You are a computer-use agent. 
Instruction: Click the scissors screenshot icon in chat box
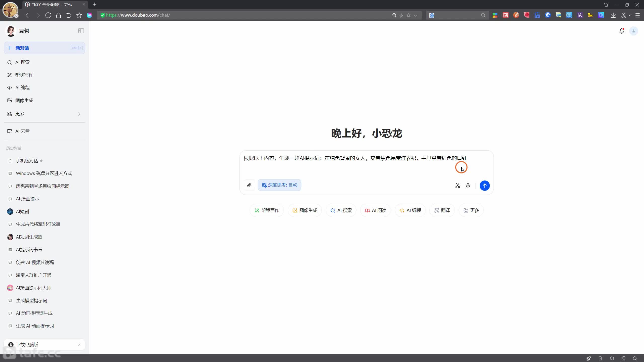click(x=458, y=186)
